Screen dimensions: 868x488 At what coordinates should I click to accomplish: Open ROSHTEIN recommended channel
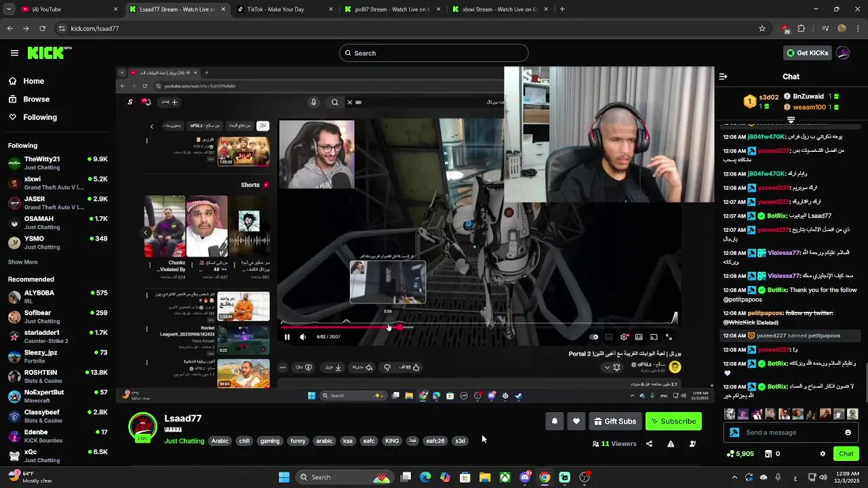click(x=58, y=376)
